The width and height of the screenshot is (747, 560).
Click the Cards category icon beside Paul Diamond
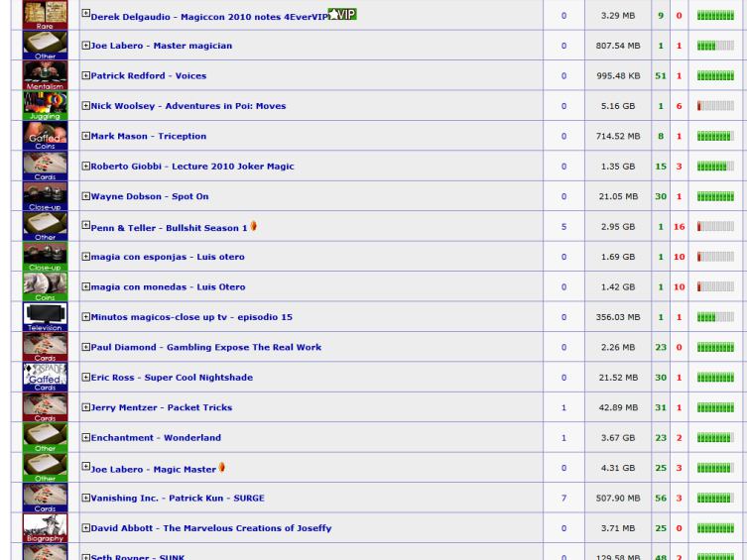(46, 347)
